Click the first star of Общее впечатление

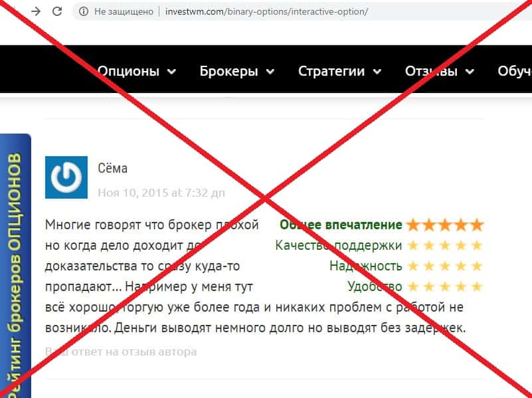tap(413, 225)
